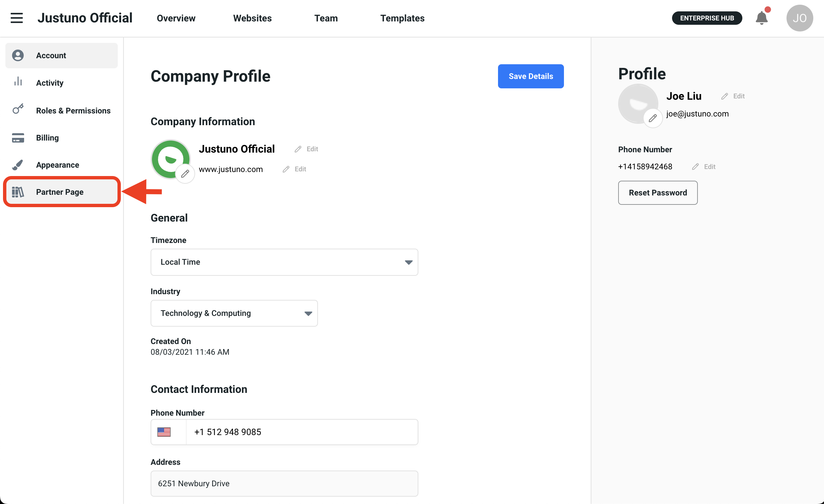Image resolution: width=824 pixels, height=504 pixels.
Task: Click the Appearance brush icon
Action: click(18, 165)
